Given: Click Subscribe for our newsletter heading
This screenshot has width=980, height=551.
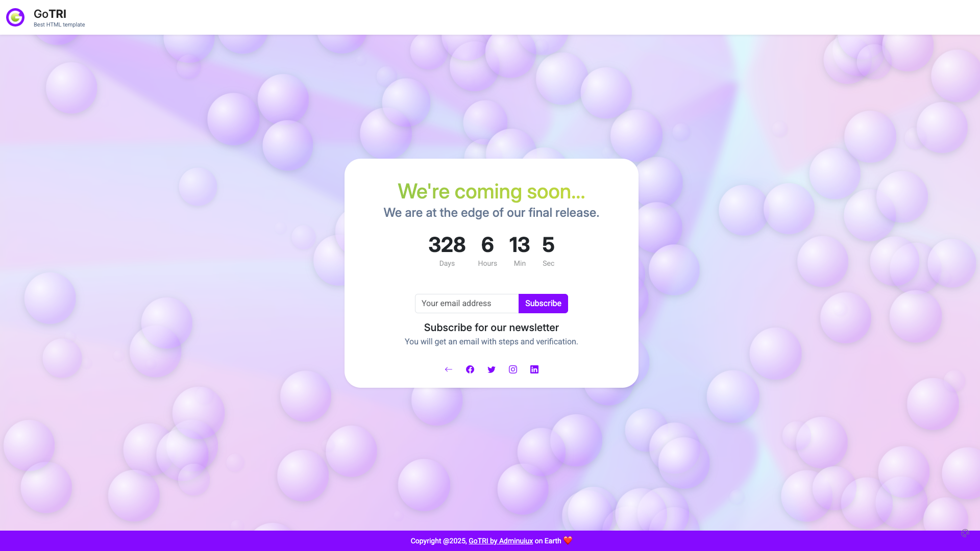Looking at the screenshot, I should pyautogui.click(x=491, y=328).
